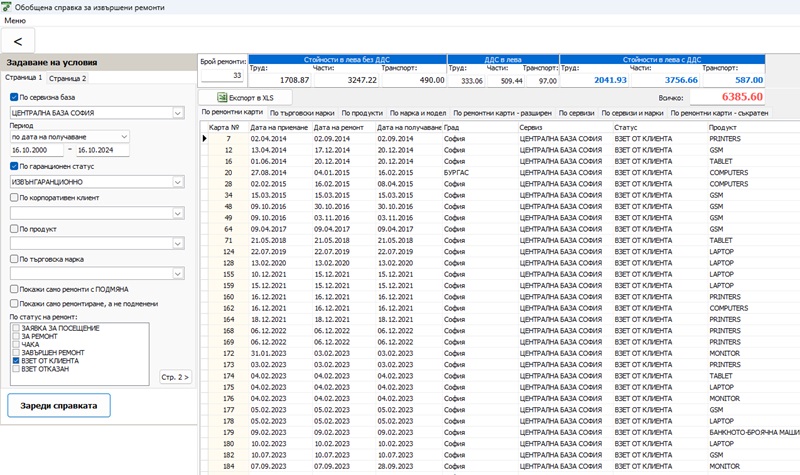The width and height of the screenshot is (800, 475).
Task: Click Град column header
Action: (x=480, y=127)
